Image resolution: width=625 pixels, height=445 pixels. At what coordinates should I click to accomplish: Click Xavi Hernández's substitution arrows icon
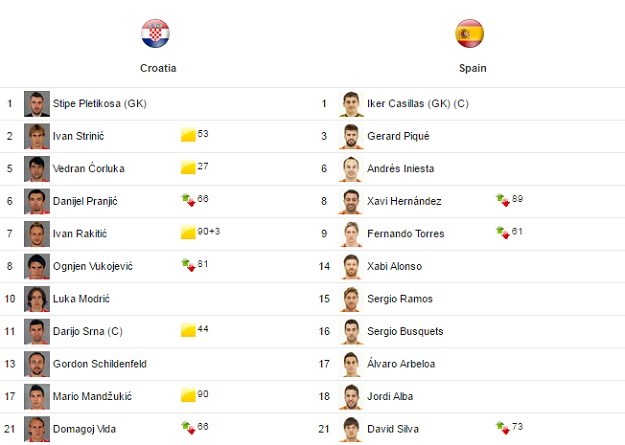503,200
